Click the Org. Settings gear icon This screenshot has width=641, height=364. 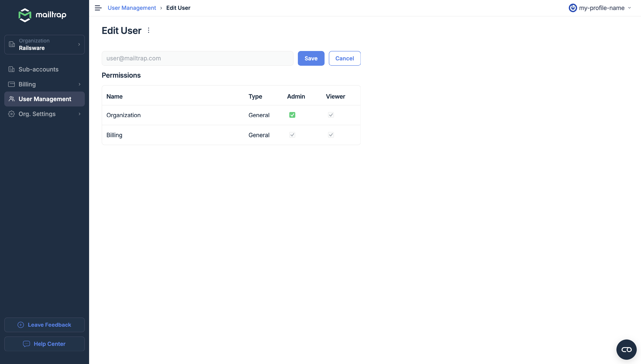click(12, 114)
